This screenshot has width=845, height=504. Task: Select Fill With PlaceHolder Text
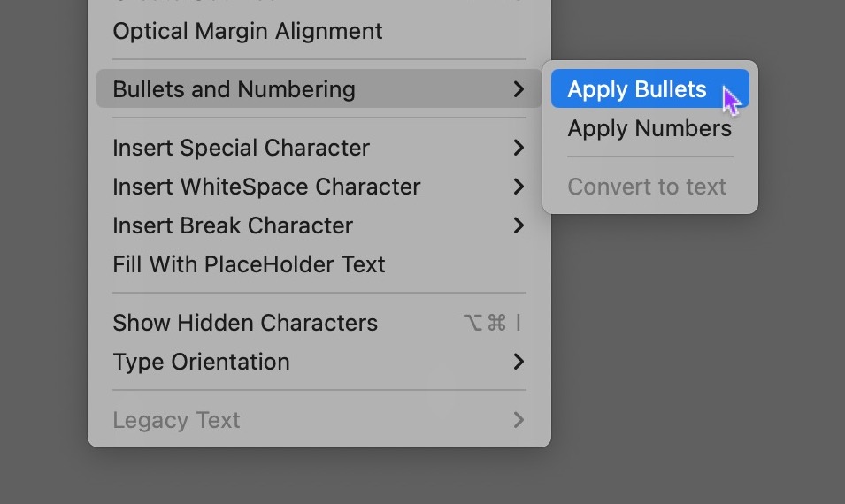pos(249,264)
